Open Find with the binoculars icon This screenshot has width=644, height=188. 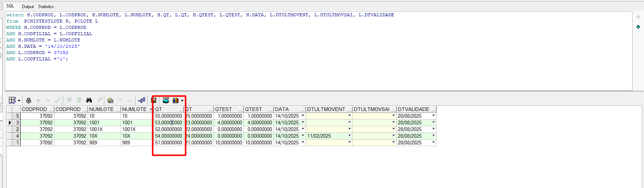click(89, 100)
